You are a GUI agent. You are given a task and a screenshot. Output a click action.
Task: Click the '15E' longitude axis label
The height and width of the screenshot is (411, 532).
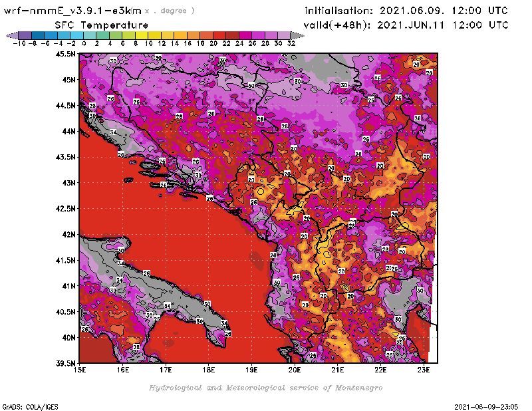[80, 370]
